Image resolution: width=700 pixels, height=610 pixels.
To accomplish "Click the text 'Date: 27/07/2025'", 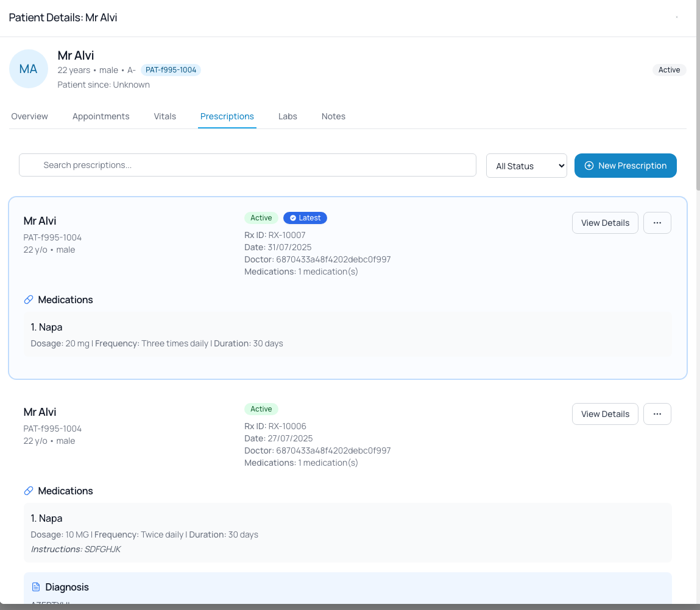I will coord(278,438).
